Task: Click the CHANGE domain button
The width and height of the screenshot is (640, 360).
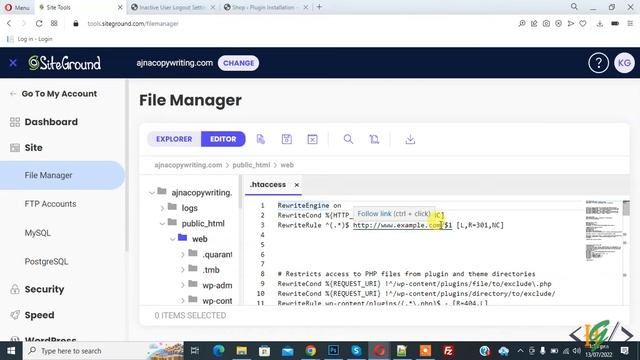Action: 238,63
